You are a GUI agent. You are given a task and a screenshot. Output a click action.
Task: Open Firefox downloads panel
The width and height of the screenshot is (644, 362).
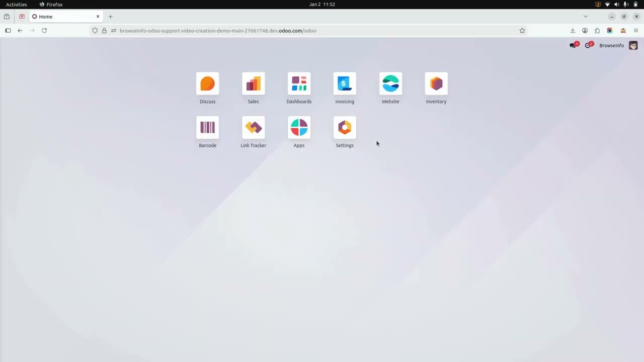(x=573, y=31)
